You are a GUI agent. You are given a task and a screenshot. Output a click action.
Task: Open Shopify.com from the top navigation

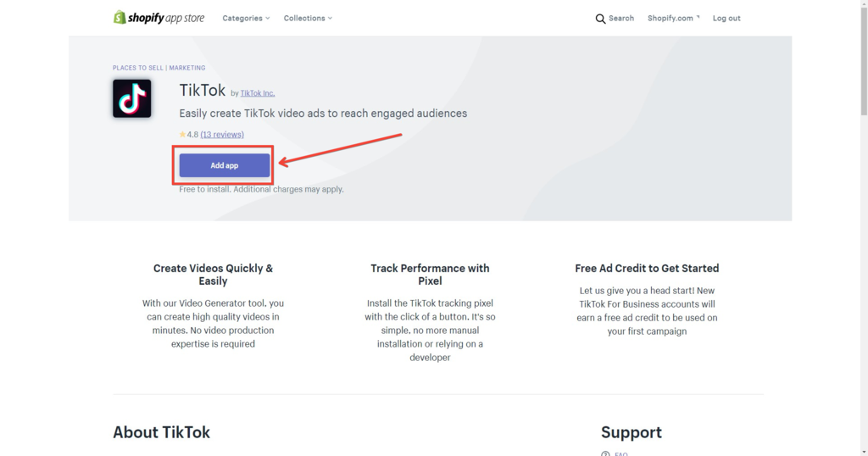pyautogui.click(x=670, y=18)
